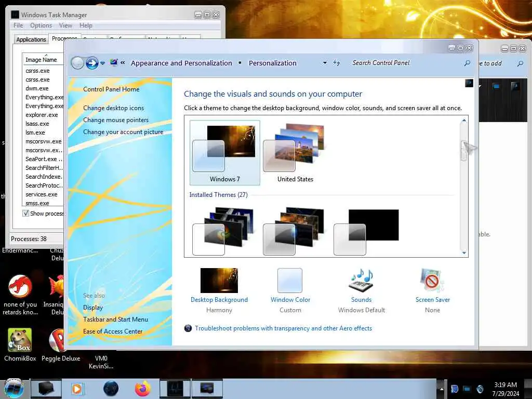Select the installed theme with blue orb
Screen dimensions: 532x399
tap(295, 231)
